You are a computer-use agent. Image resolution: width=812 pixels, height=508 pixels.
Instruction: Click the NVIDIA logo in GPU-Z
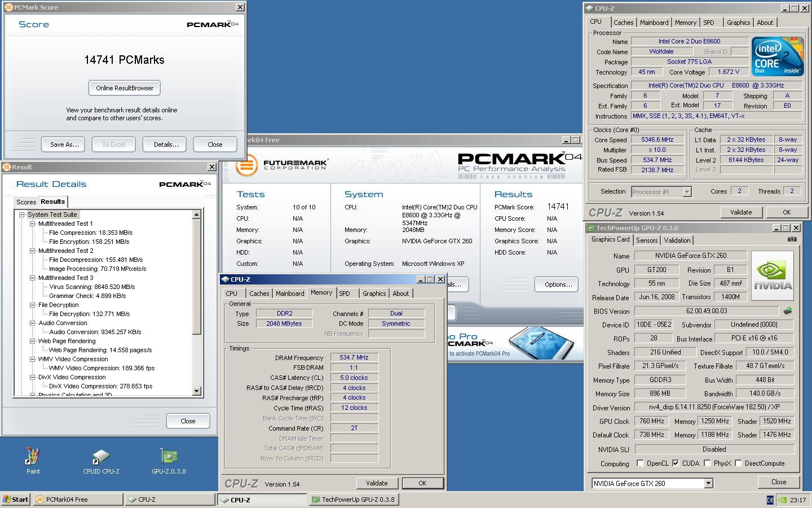point(773,275)
